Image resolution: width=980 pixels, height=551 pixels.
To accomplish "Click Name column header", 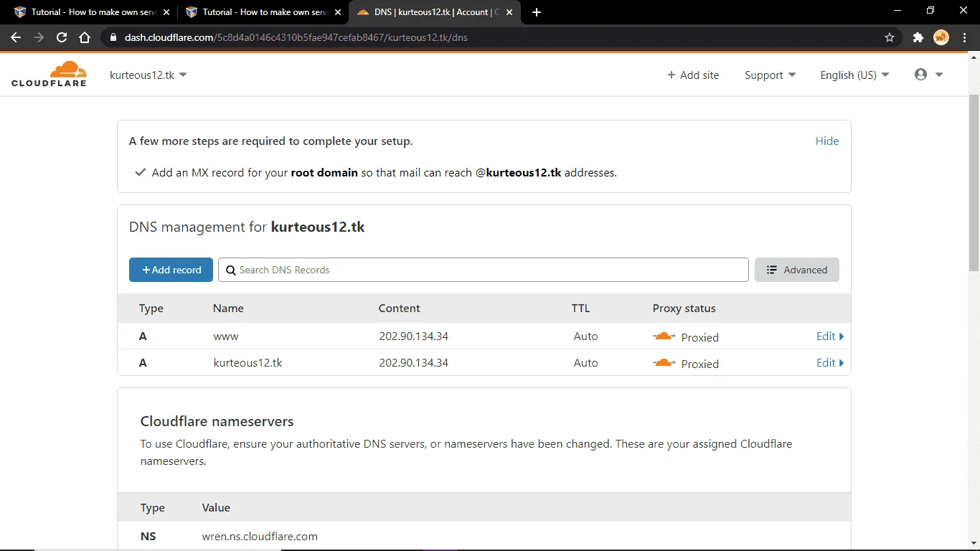I will click(228, 308).
